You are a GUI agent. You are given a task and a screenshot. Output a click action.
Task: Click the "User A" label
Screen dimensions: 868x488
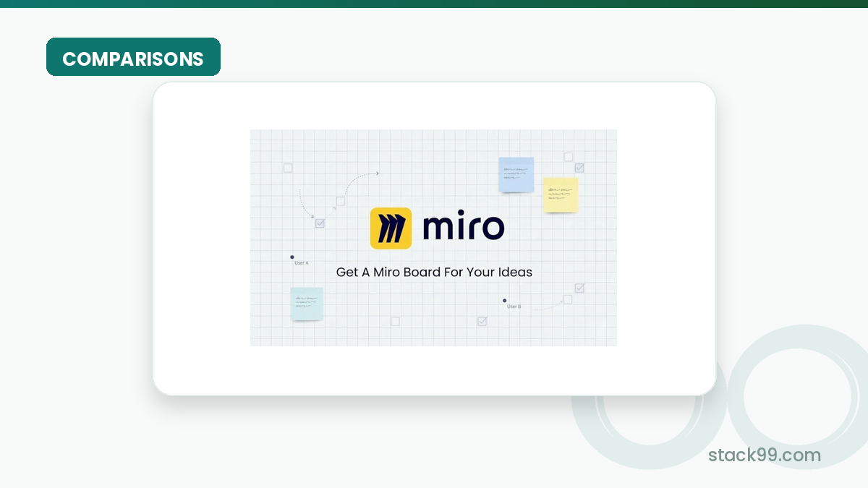click(302, 263)
